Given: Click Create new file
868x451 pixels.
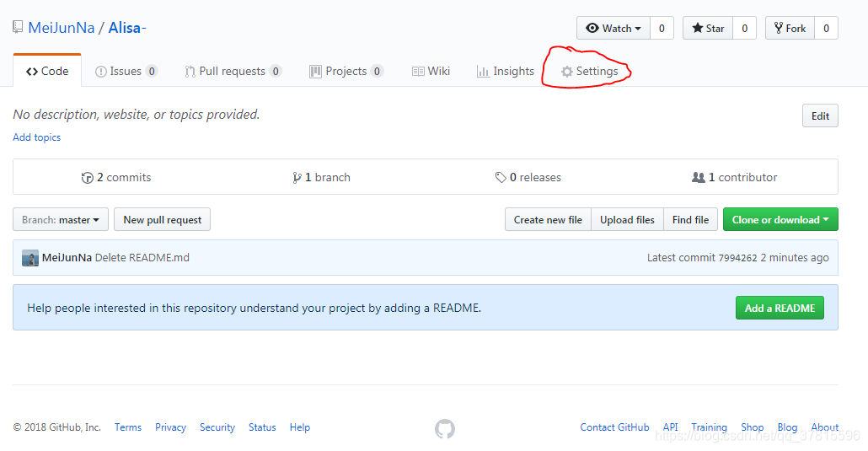Looking at the screenshot, I should point(548,219).
